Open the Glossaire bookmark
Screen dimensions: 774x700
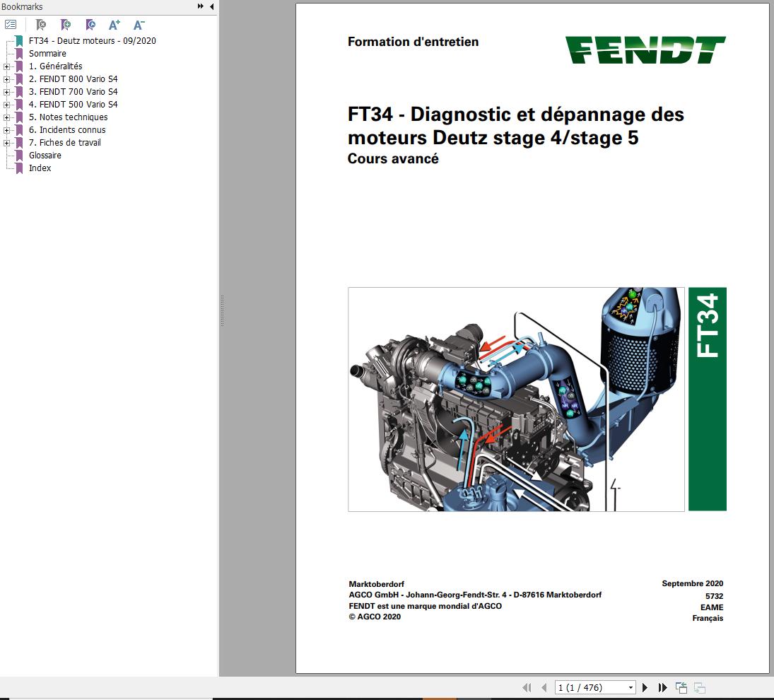pos(45,156)
